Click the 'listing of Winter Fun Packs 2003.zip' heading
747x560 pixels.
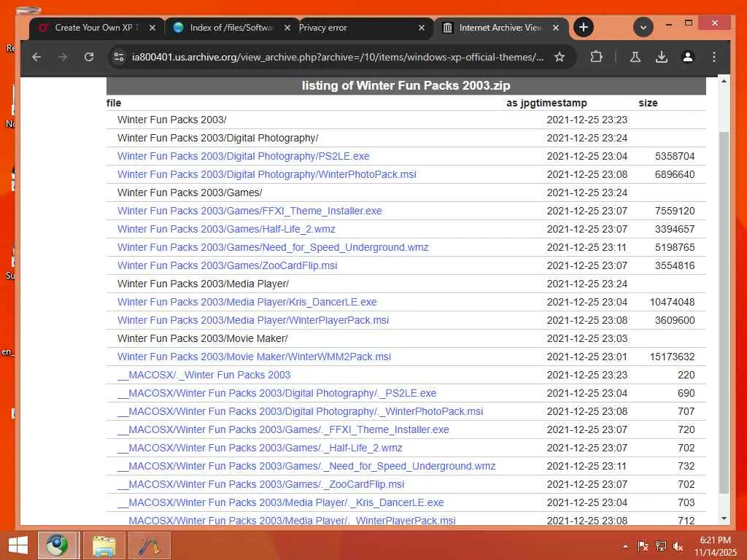[406, 86]
